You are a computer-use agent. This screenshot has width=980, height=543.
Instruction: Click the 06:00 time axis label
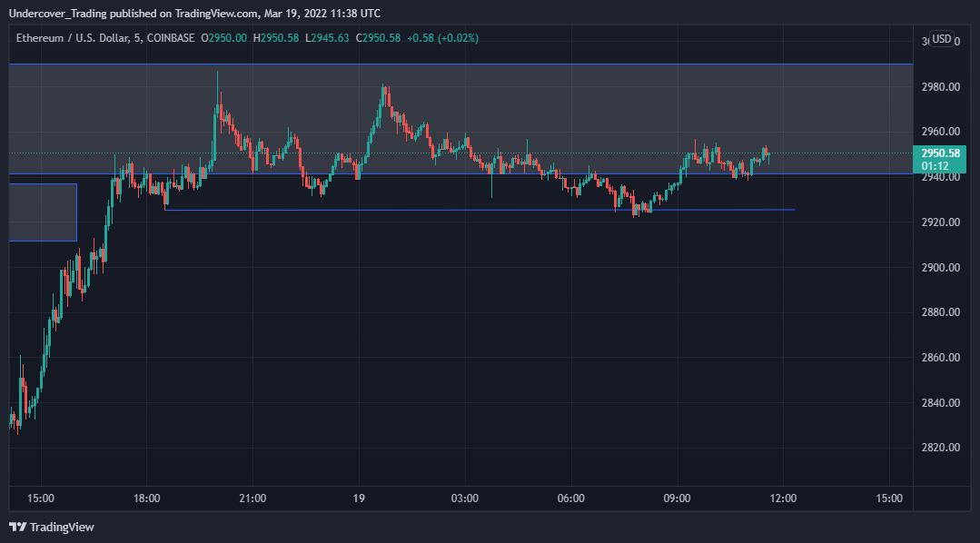point(570,499)
